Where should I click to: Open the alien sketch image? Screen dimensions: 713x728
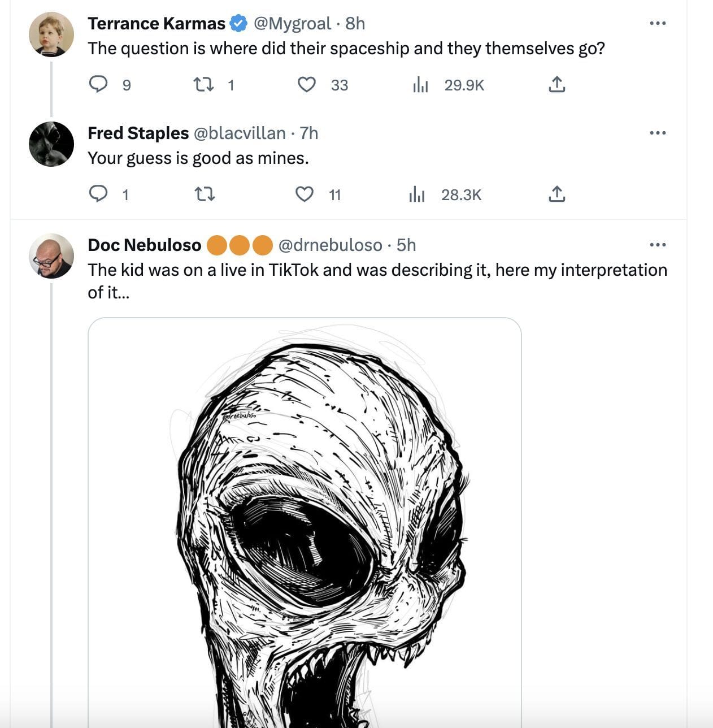point(305,520)
